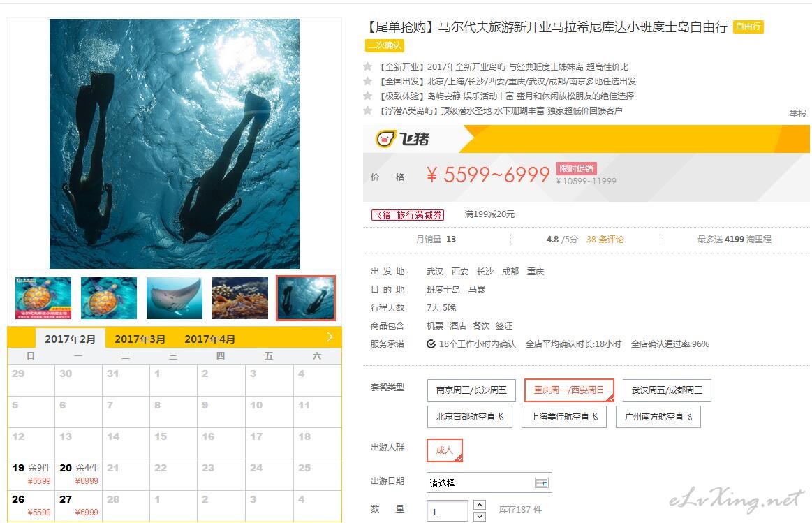
Task: Go to next months with calendar arrow
Action: (x=330, y=337)
